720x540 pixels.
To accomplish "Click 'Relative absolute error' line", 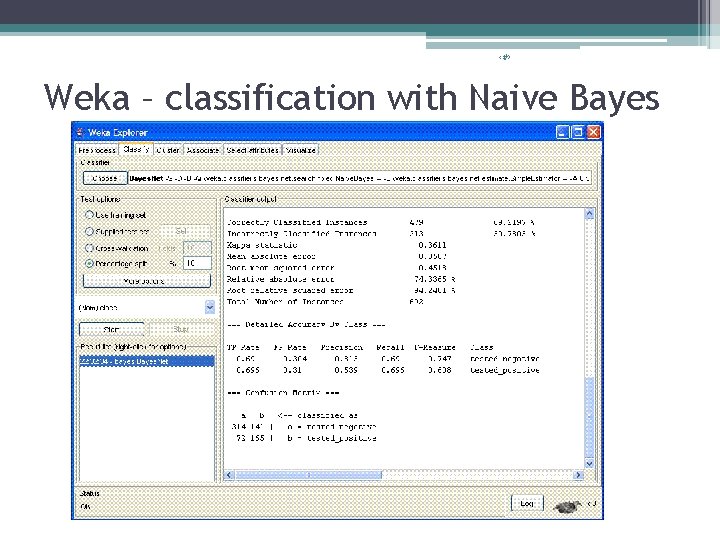I will [341, 279].
